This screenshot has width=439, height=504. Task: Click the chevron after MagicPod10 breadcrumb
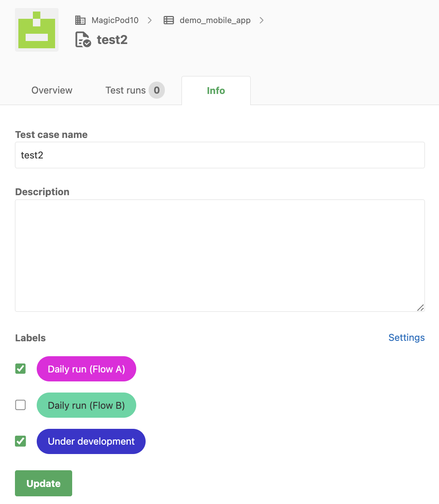[149, 20]
